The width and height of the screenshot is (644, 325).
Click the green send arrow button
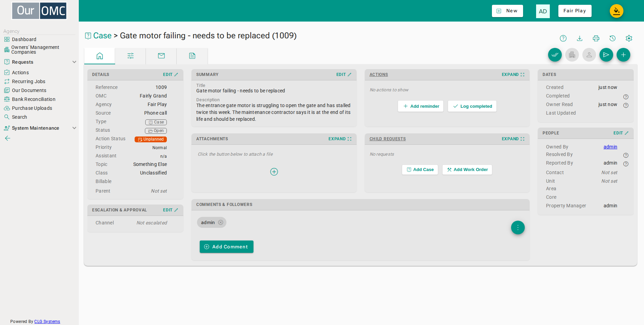pos(606,55)
